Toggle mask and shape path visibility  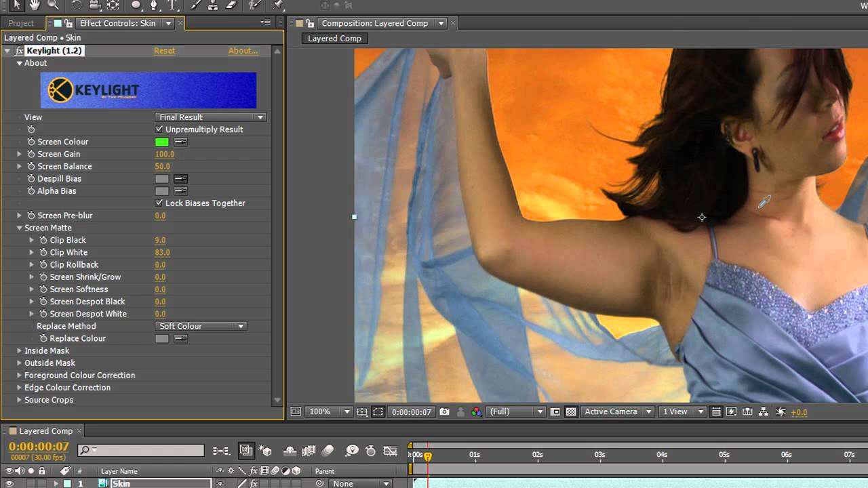pos(378,411)
